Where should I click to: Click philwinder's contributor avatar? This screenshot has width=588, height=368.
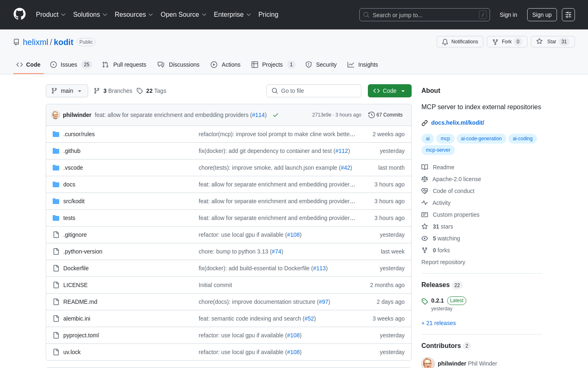428,363
